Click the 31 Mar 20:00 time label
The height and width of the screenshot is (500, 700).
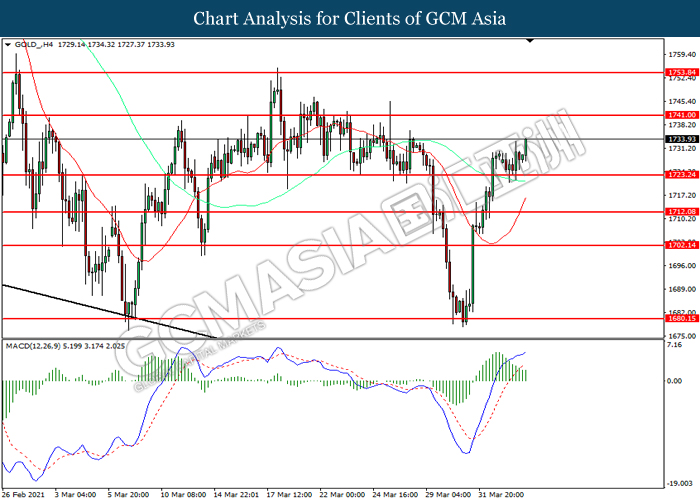click(x=501, y=495)
